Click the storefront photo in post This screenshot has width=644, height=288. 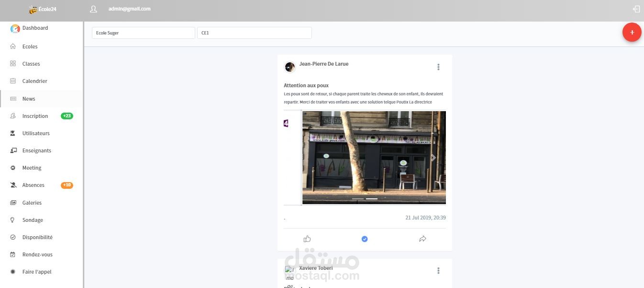[374, 158]
